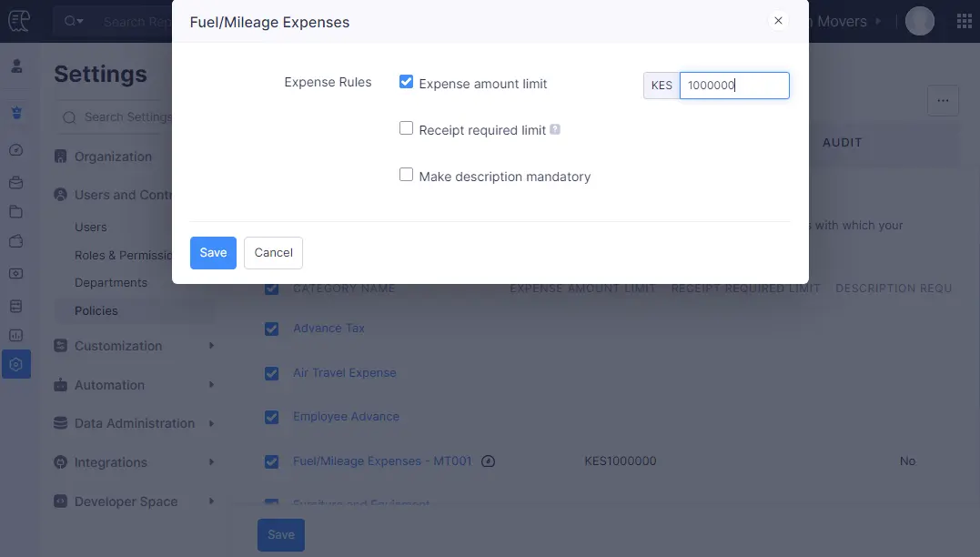
Task: Click the user avatar in the top bar
Action: click(919, 19)
